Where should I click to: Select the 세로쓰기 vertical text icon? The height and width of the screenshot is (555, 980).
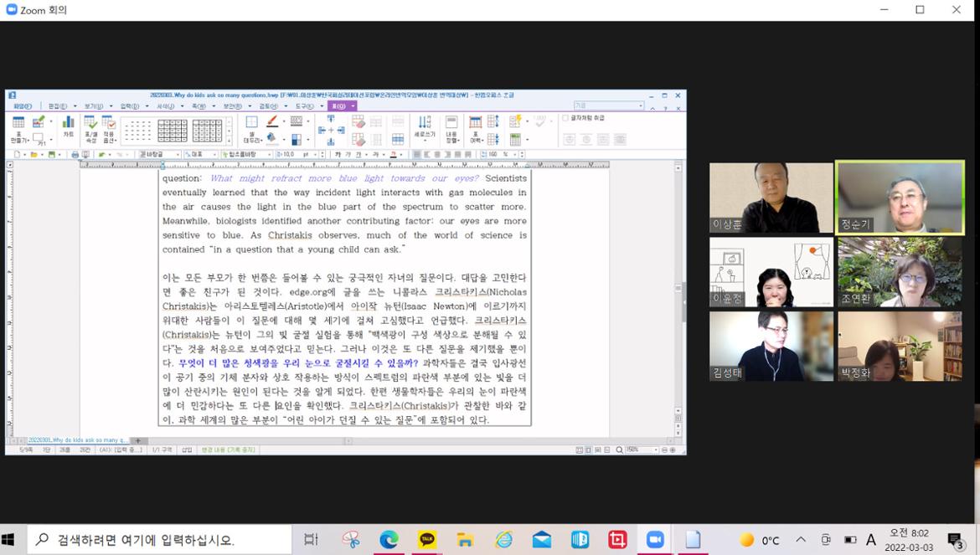click(425, 126)
